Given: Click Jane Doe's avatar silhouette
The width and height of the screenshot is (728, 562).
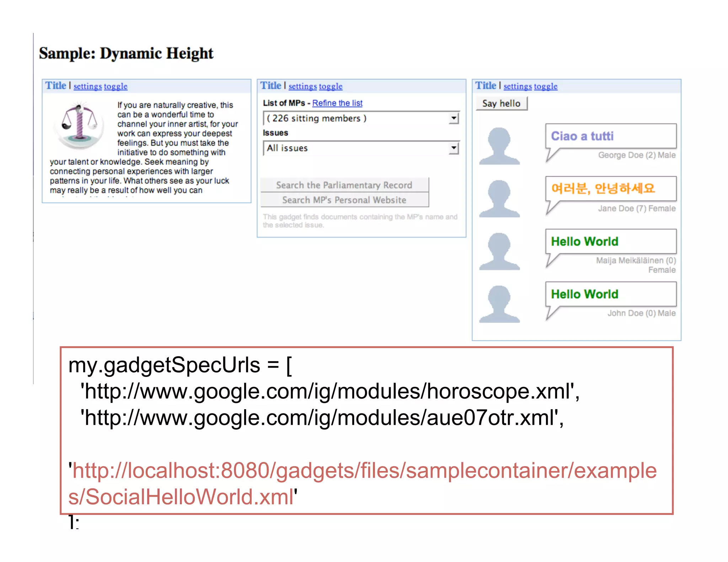Looking at the screenshot, I should click(x=499, y=199).
